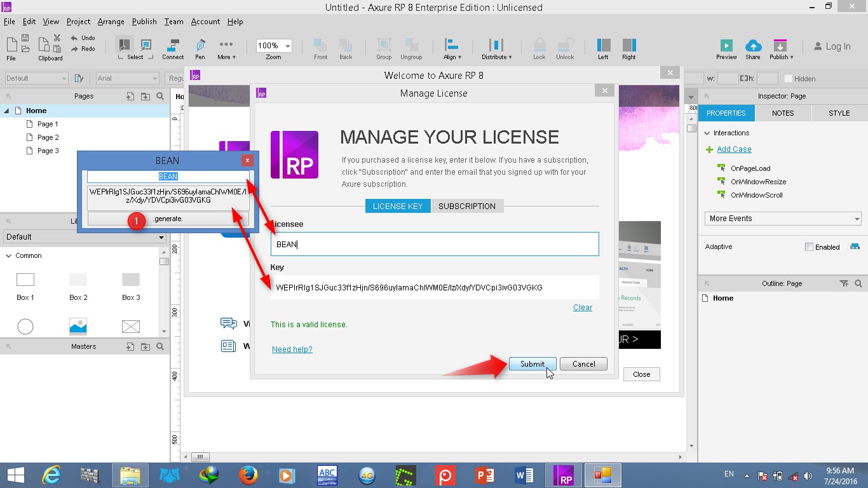
Task: Click the Windows Start button
Action: (16, 475)
